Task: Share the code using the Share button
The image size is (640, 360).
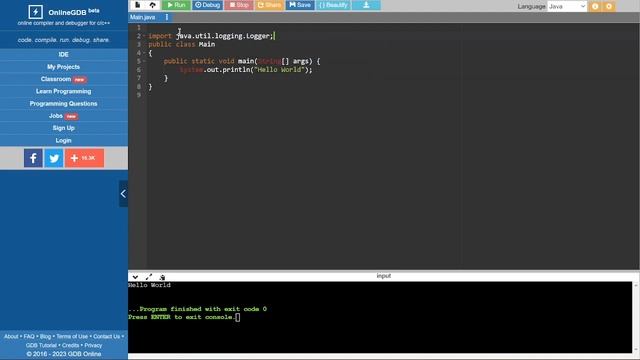Action: point(269,5)
